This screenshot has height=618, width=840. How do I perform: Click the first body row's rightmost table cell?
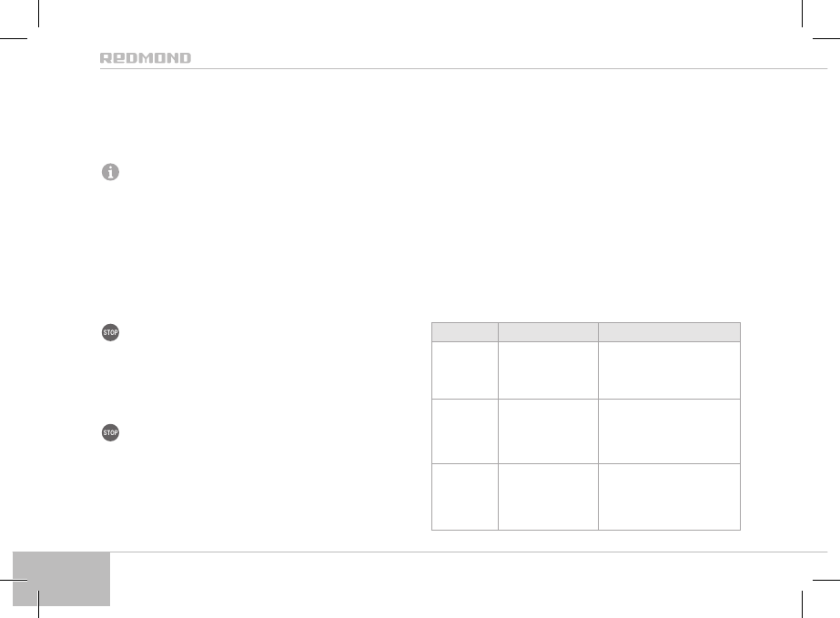[x=668, y=370]
